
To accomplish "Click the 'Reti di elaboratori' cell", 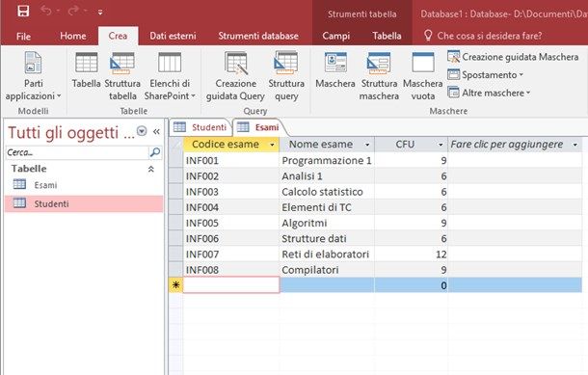I will coord(327,254).
